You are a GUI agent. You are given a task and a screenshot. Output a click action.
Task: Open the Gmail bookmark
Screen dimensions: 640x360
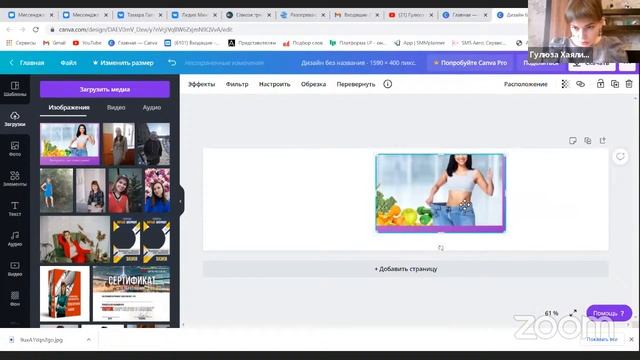[x=54, y=42]
